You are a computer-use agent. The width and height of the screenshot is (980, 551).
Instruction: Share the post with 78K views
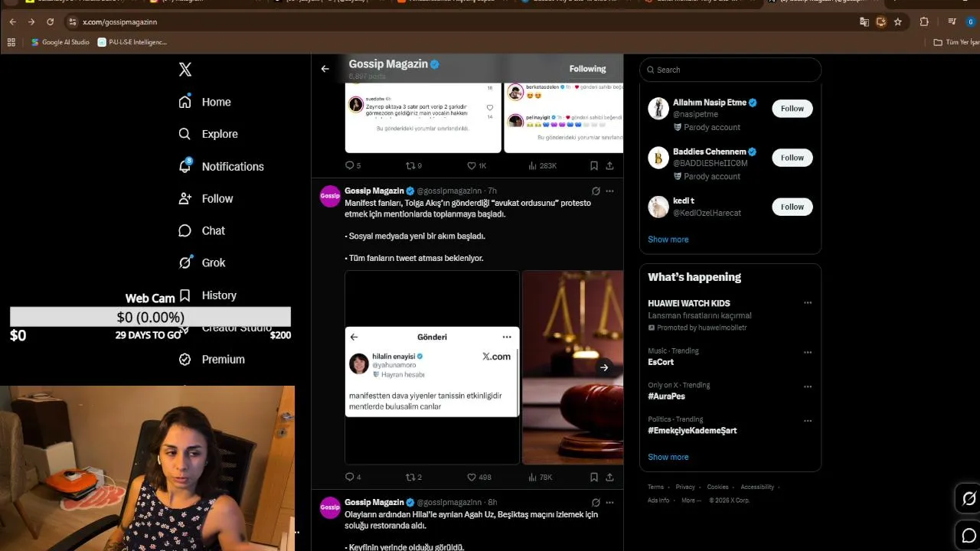coord(609,477)
